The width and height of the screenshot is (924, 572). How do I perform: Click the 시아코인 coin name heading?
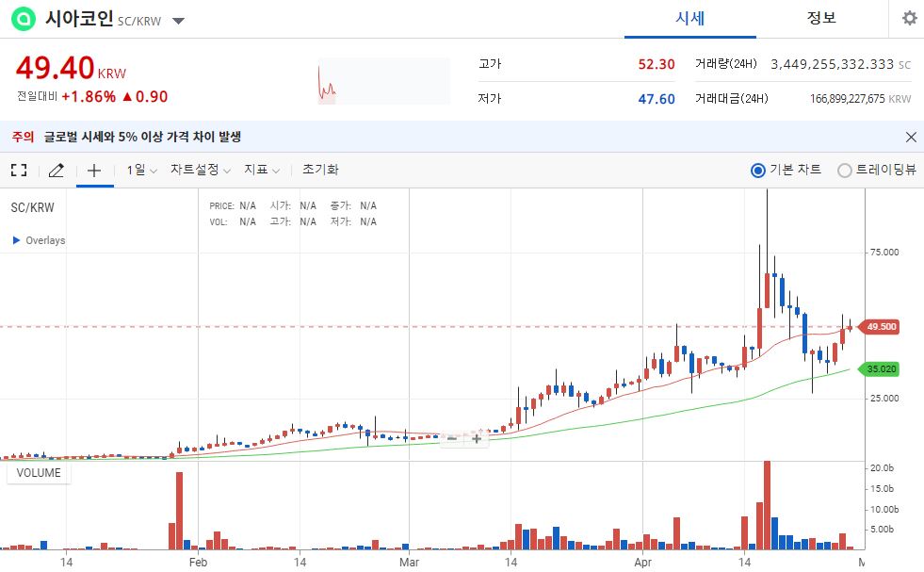[x=79, y=19]
